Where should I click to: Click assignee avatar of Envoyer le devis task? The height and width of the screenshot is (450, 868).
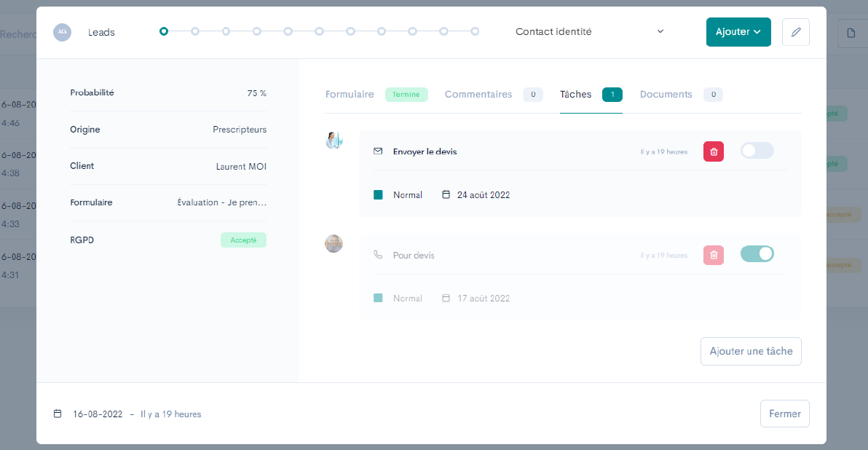[334, 140]
